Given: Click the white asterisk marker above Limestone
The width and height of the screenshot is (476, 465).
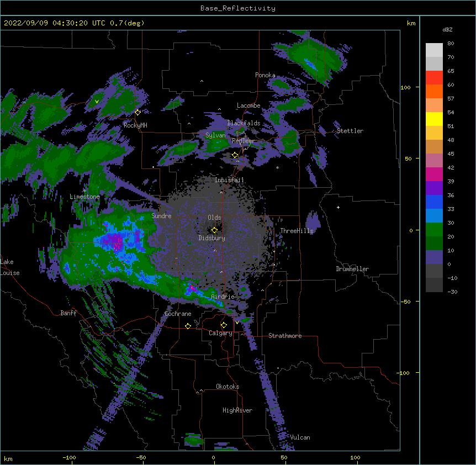Looking at the screenshot, I should click(x=84, y=191).
